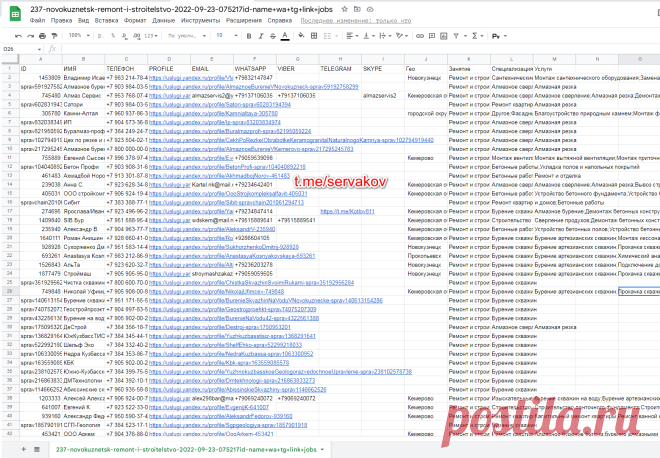Click the name box showing O26

22,49
